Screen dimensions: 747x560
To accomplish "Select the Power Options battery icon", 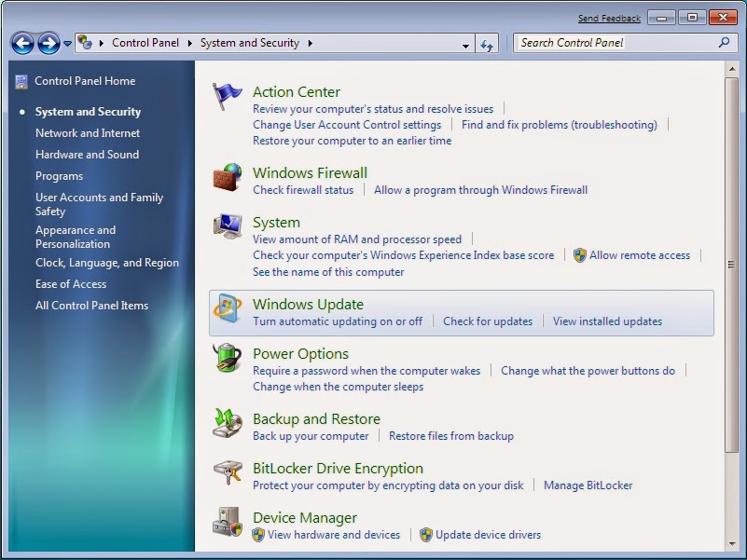I will click(x=227, y=359).
